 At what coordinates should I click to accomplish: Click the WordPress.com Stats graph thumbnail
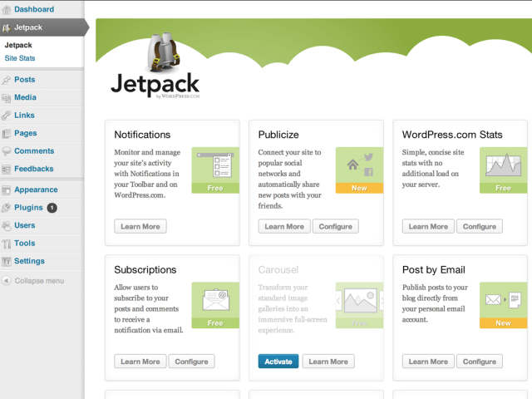[x=503, y=170]
